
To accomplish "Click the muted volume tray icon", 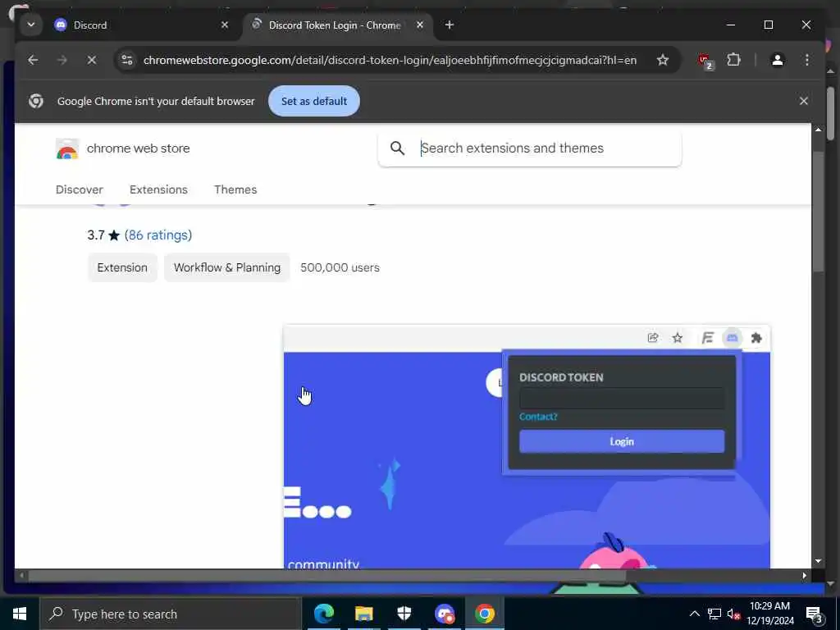I will [x=734, y=614].
